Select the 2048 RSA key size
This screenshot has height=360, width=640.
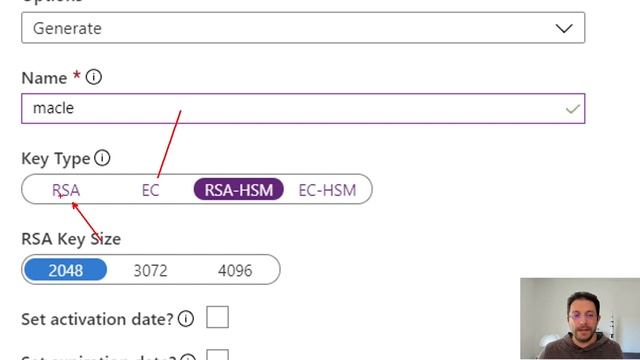(x=66, y=270)
